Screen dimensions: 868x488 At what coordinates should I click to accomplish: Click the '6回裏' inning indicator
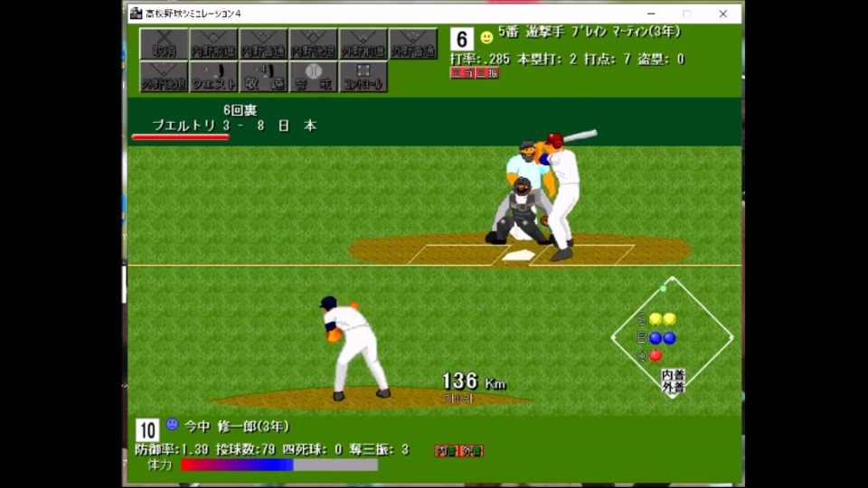point(241,110)
